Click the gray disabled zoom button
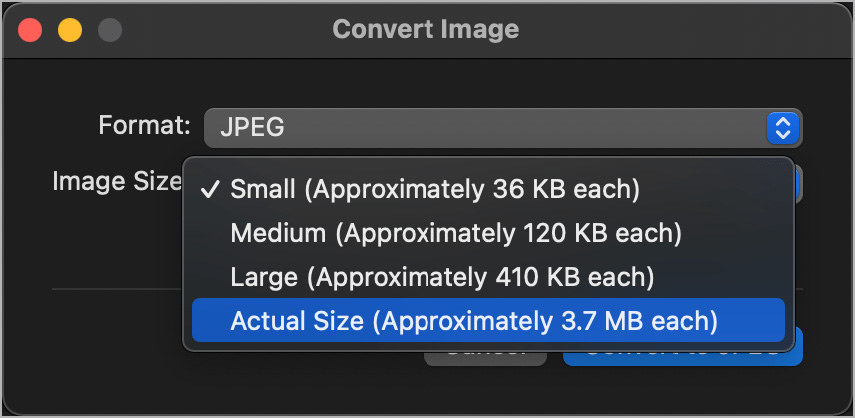 pyautogui.click(x=108, y=30)
